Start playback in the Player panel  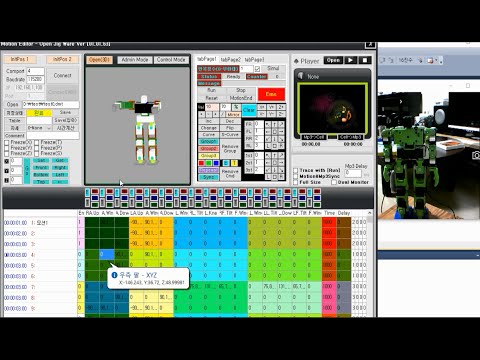click(x=350, y=60)
